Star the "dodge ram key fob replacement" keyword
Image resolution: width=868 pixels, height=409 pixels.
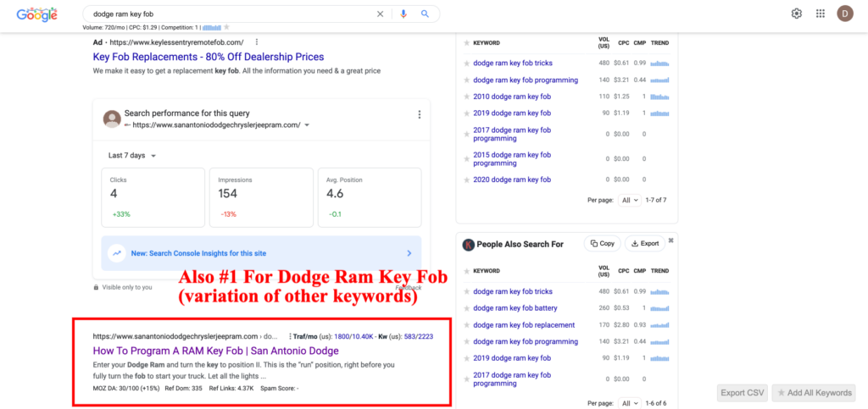click(x=467, y=325)
